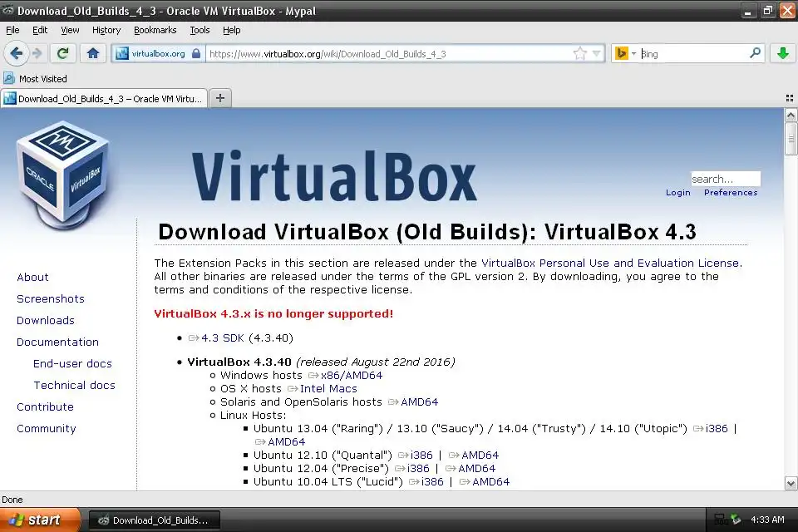Download Windows hosts x86/AMD64 build
Viewport: 798px width, 532px height.
[x=346, y=375]
